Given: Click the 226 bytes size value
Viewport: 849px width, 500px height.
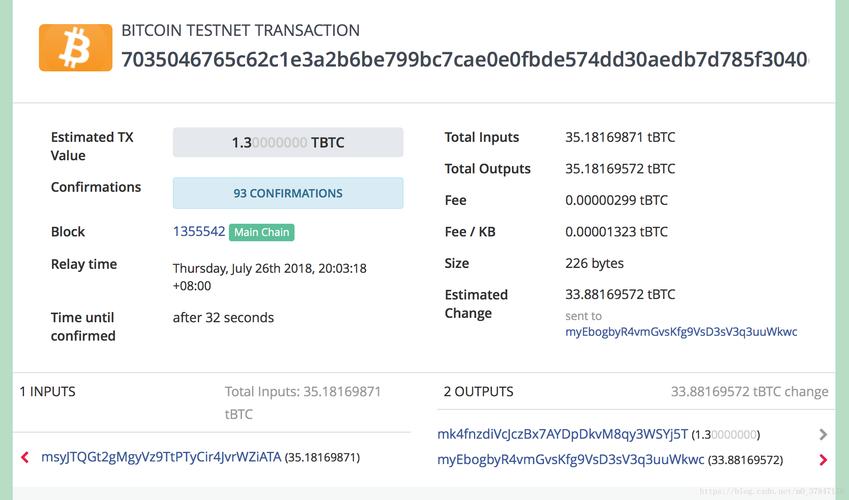Looking at the screenshot, I should 594,263.
